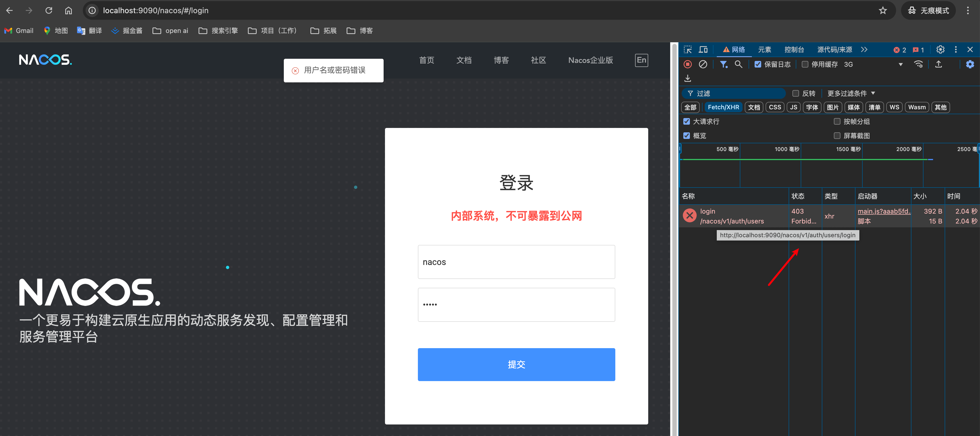980x436 pixels.
Task: Expand more DevTools tabs chevron
Action: 864,49
